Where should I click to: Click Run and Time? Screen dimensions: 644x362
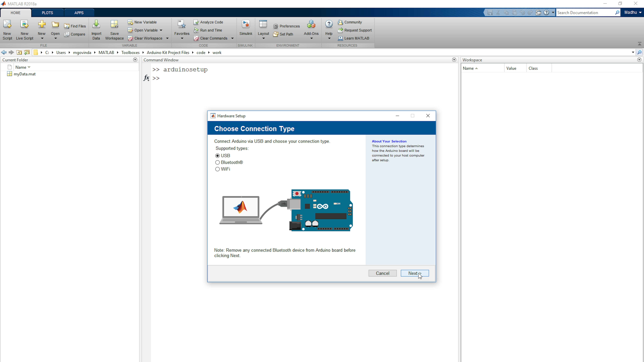click(208, 30)
